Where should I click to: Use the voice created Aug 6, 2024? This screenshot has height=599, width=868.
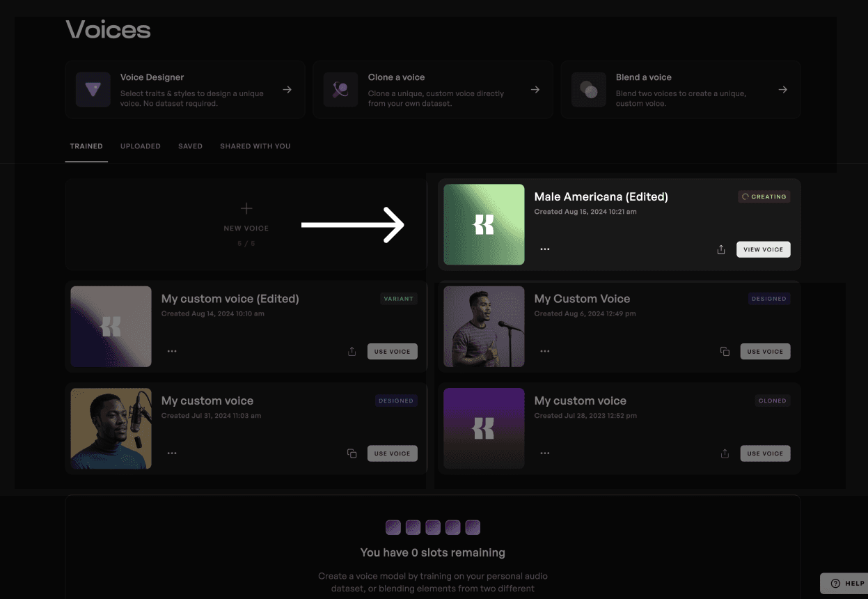(766, 352)
